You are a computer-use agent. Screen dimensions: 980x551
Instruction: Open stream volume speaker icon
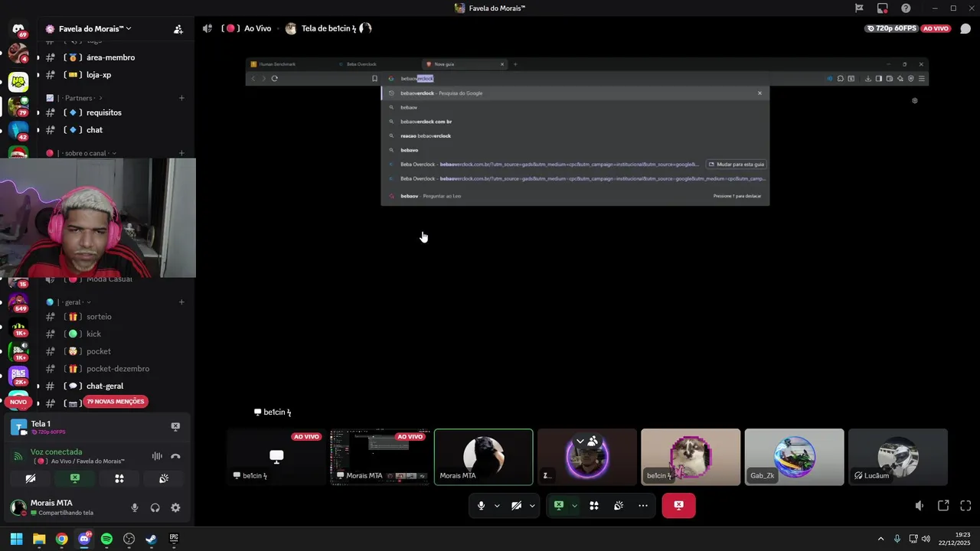click(920, 506)
